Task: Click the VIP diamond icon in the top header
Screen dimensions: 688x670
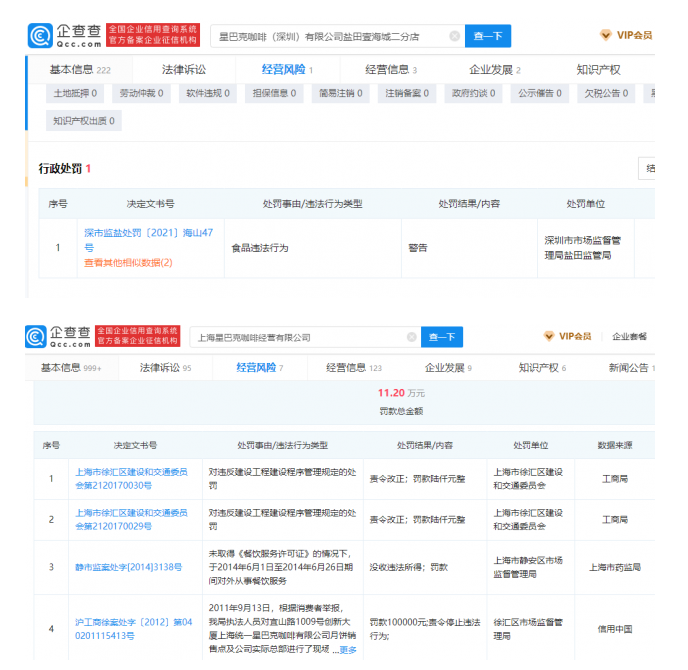Action: point(606,35)
